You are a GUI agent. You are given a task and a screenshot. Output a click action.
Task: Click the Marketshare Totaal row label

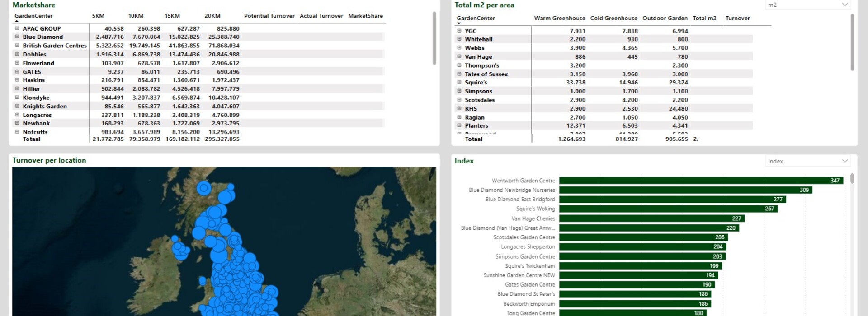click(32, 139)
